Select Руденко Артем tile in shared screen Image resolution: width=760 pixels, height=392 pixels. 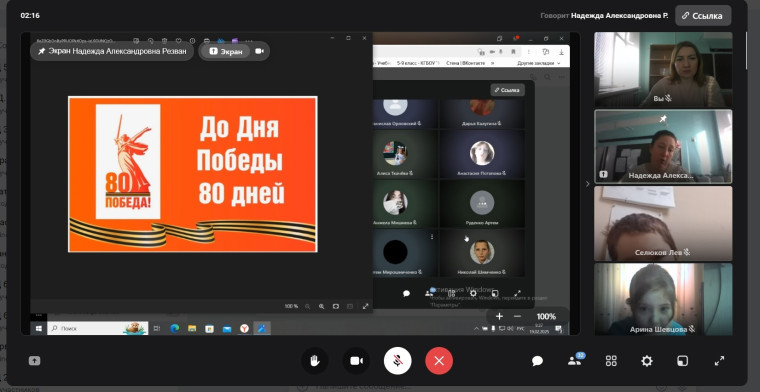tap(482, 204)
